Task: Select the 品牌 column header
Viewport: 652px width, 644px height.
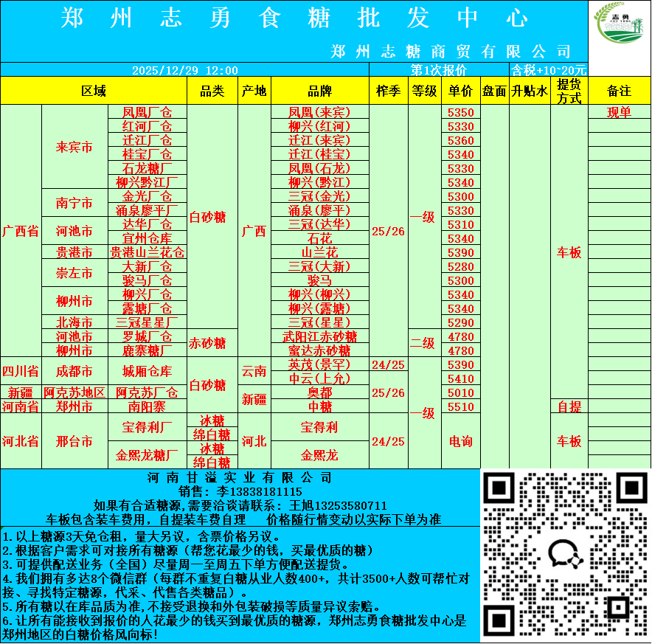Action: 319,91
